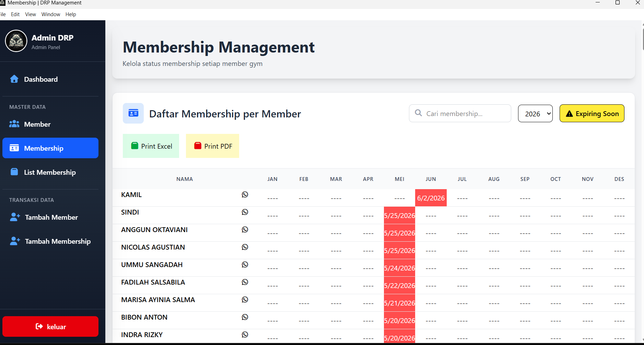Open the Edit menu

point(15,14)
